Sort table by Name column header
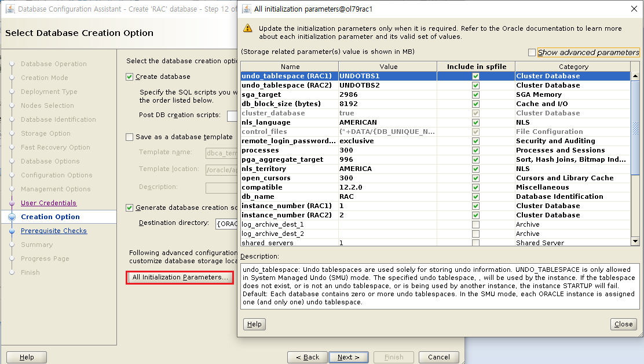Image resolution: width=644 pixels, height=364 pixels. click(290, 67)
